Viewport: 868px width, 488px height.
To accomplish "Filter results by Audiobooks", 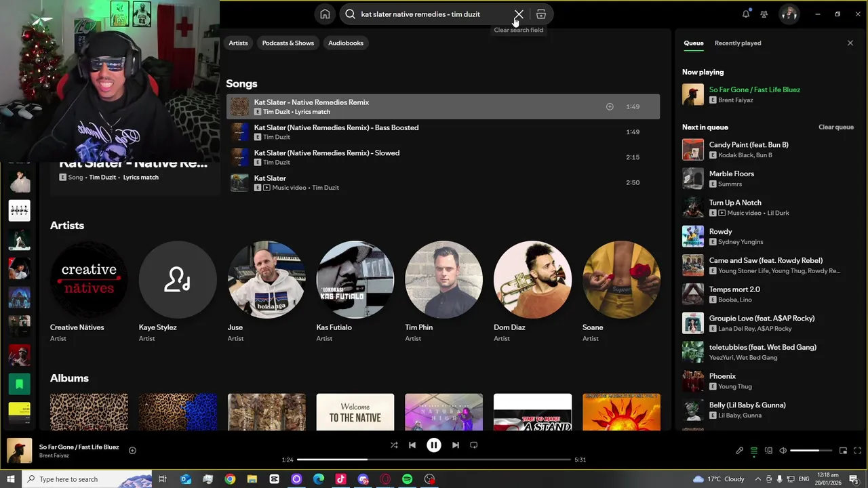I will click(346, 43).
